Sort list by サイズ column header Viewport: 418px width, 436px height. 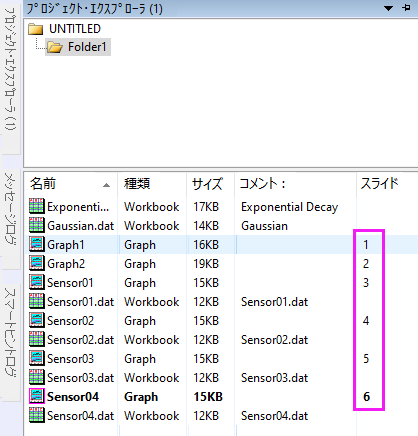(211, 184)
